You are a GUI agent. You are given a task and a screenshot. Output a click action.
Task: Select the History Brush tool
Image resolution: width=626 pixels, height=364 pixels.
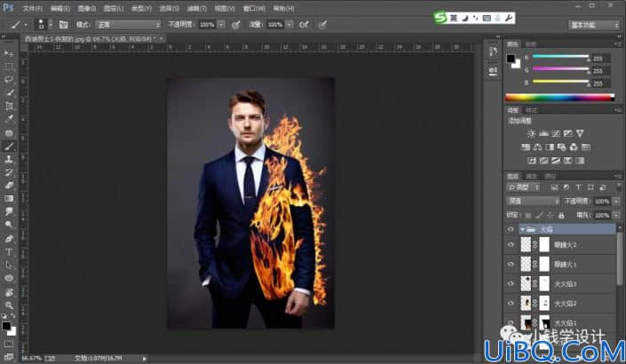(x=9, y=172)
